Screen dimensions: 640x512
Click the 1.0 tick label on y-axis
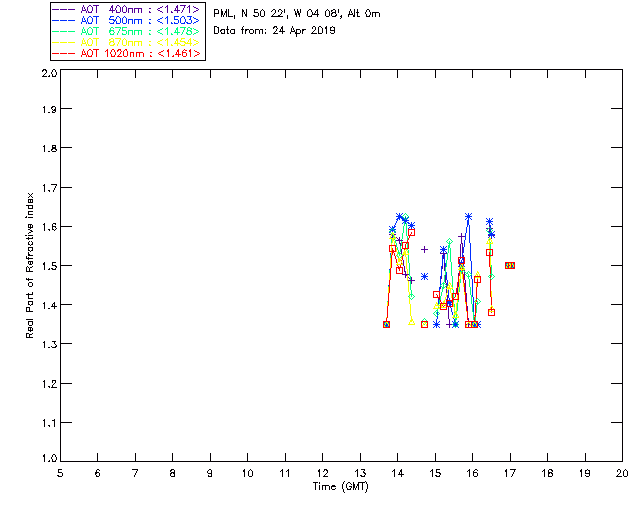coord(49,459)
